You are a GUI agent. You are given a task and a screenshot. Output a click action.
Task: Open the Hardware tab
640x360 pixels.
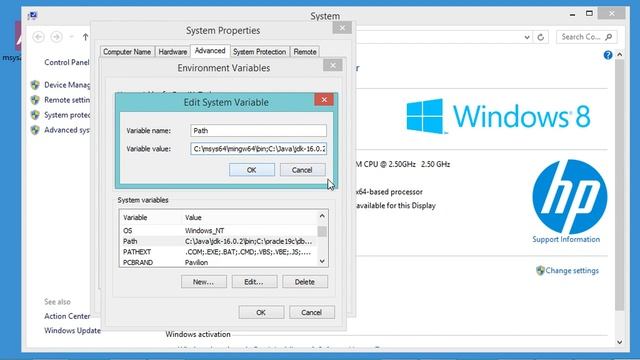[173, 52]
